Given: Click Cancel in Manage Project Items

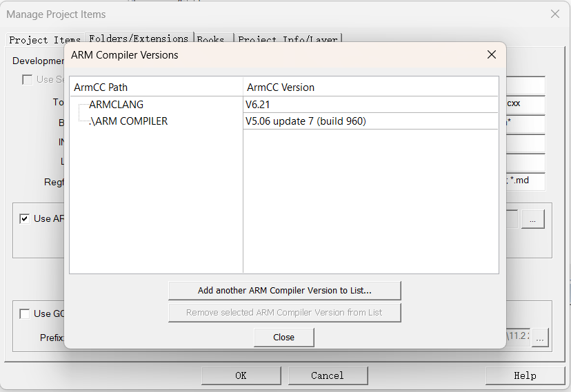Looking at the screenshot, I should pos(328,375).
